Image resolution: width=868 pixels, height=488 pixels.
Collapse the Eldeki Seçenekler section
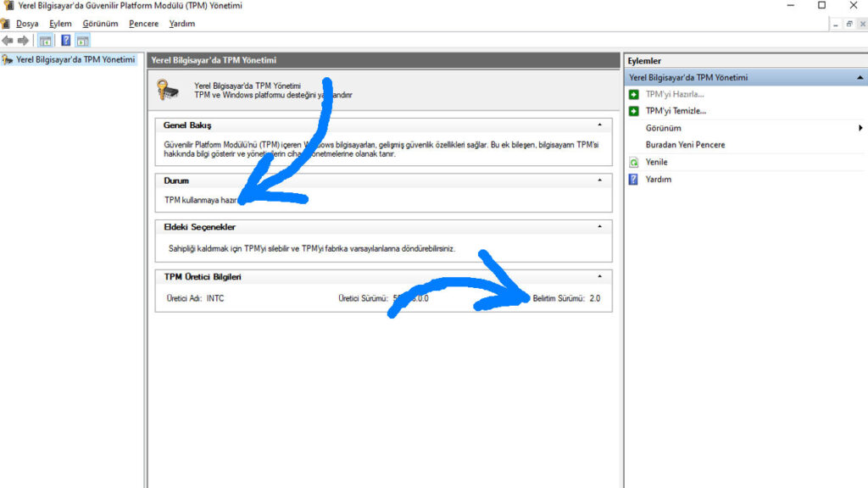pos(600,227)
